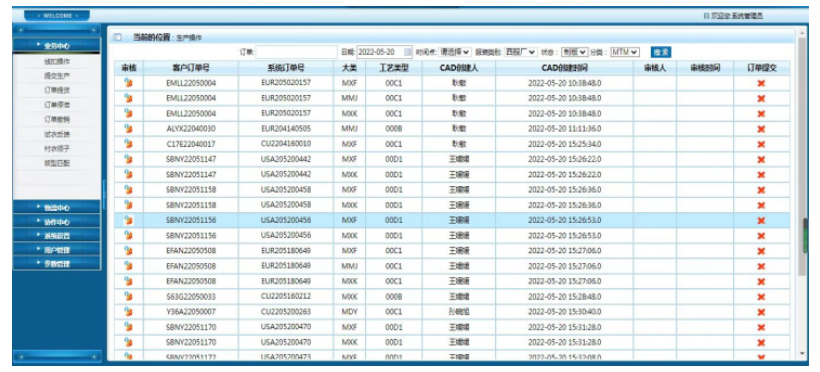Select time cell 2022-05-20 15:25:34.0
Viewport: 820px width, 372px height.
(x=564, y=144)
